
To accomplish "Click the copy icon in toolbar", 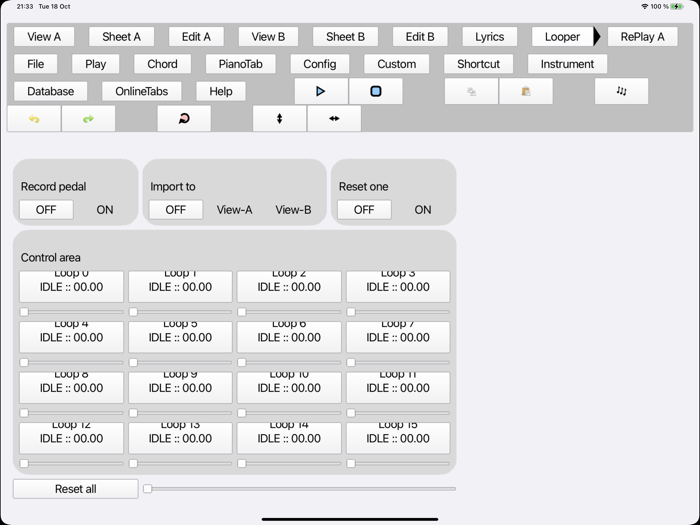I will (x=471, y=92).
